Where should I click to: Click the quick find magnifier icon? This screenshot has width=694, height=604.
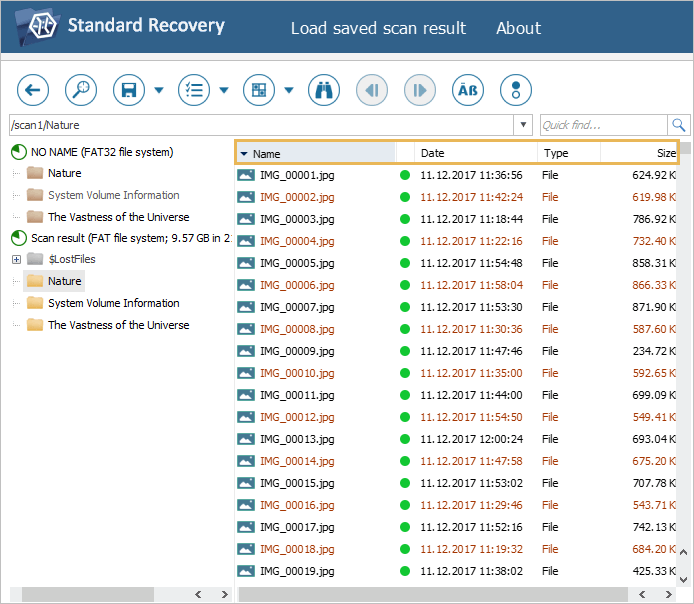[679, 125]
